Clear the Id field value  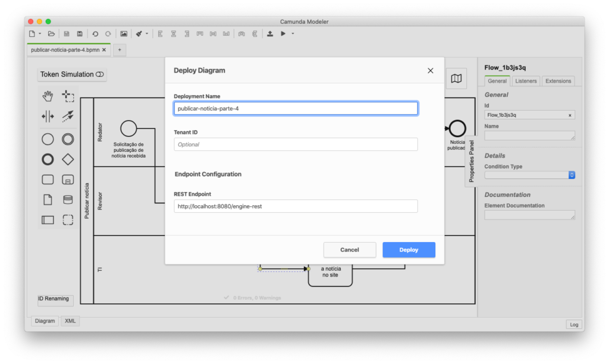(x=570, y=115)
